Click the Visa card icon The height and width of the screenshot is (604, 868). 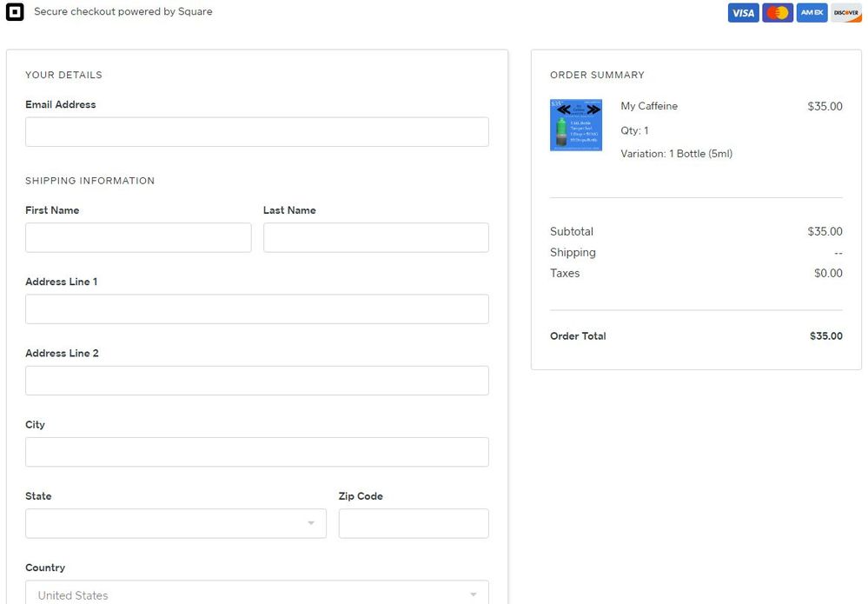[743, 13]
